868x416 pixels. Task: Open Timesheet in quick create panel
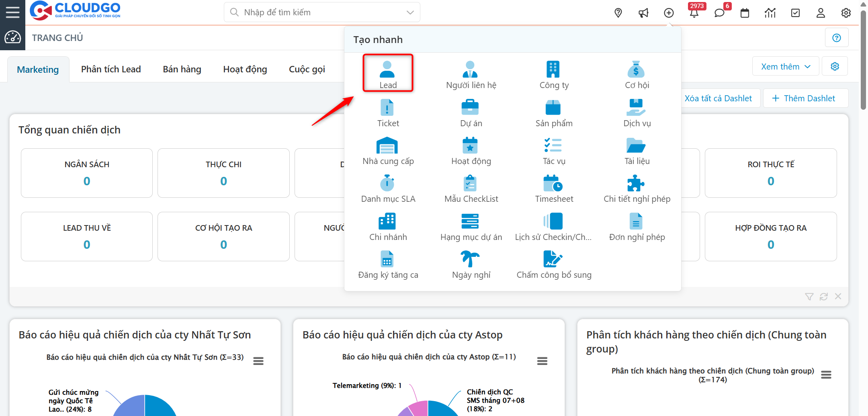(x=553, y=184)
